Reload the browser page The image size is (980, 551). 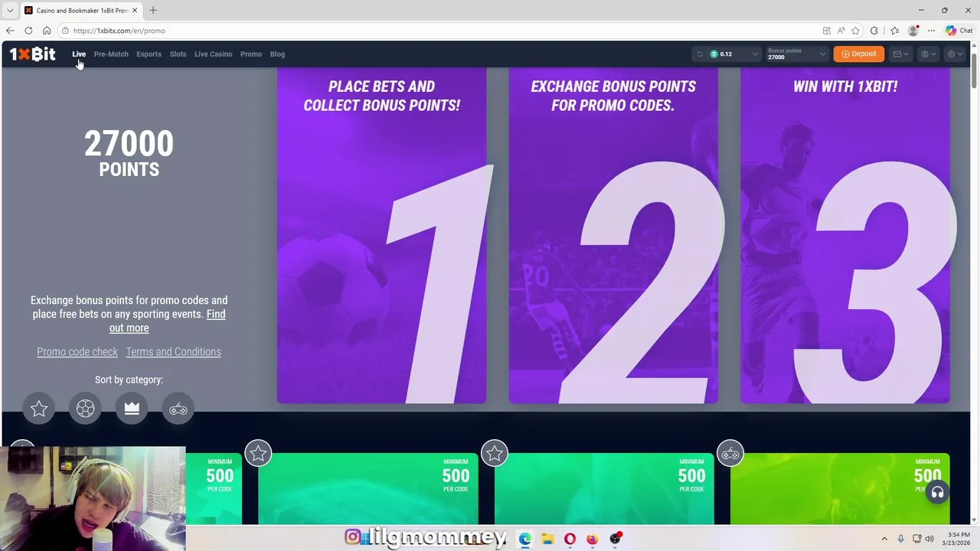point(28,31)
